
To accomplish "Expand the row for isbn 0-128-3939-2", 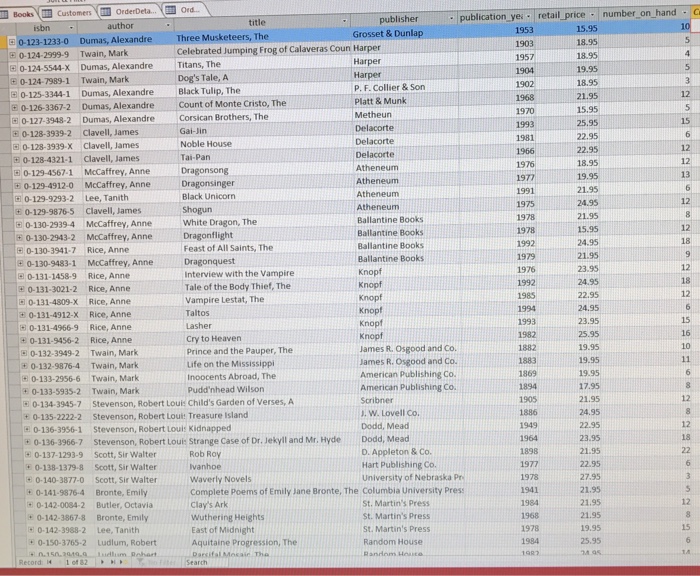I will [x=16, y=134].
